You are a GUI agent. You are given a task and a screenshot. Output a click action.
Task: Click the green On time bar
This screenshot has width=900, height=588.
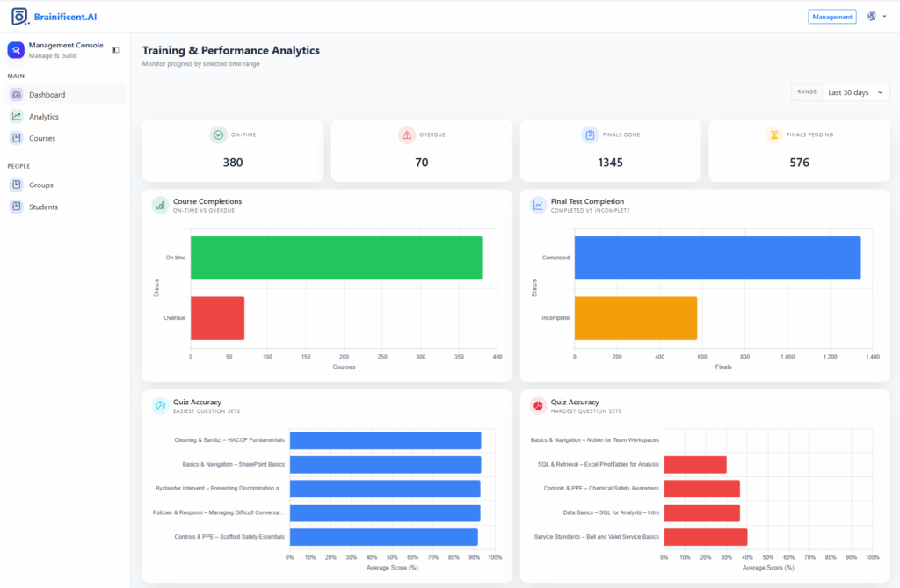pyautogui.click(x=336, y=258)
